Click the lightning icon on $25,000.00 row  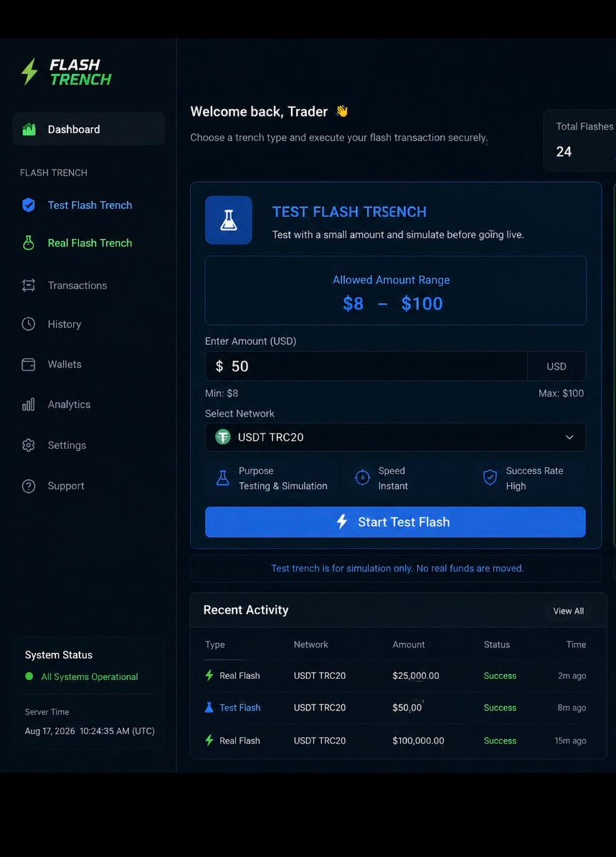209,676
